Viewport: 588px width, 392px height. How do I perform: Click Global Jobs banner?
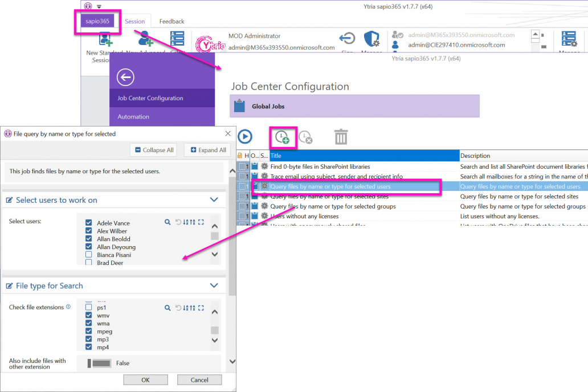pos(354,106)
